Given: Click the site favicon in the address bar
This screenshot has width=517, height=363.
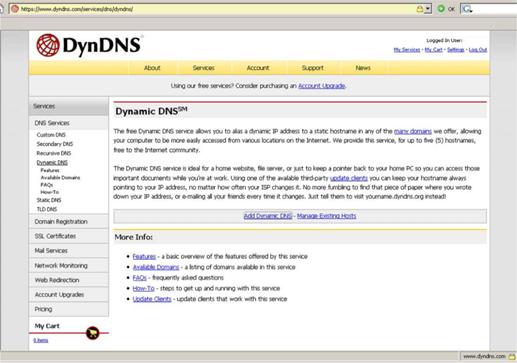Looking at the screenshot, I should 15,9.
